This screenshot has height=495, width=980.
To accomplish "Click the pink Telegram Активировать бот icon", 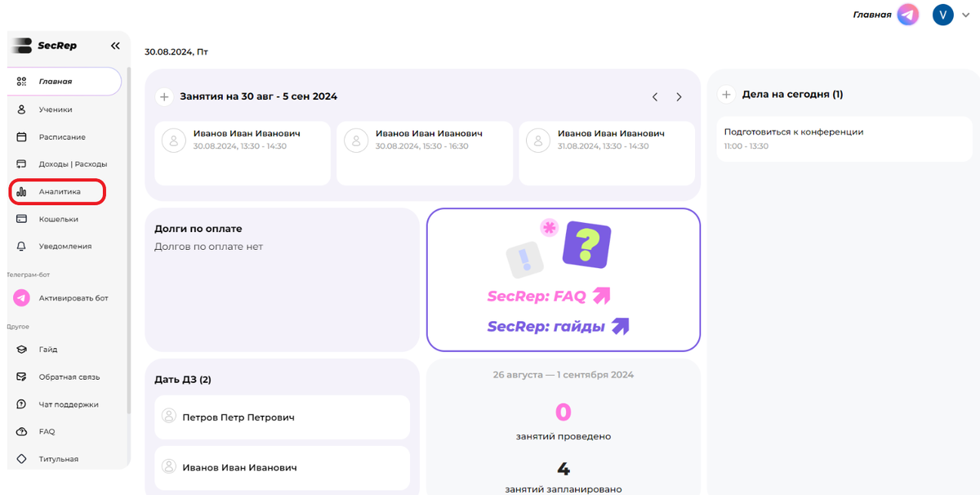I will 22,298.
